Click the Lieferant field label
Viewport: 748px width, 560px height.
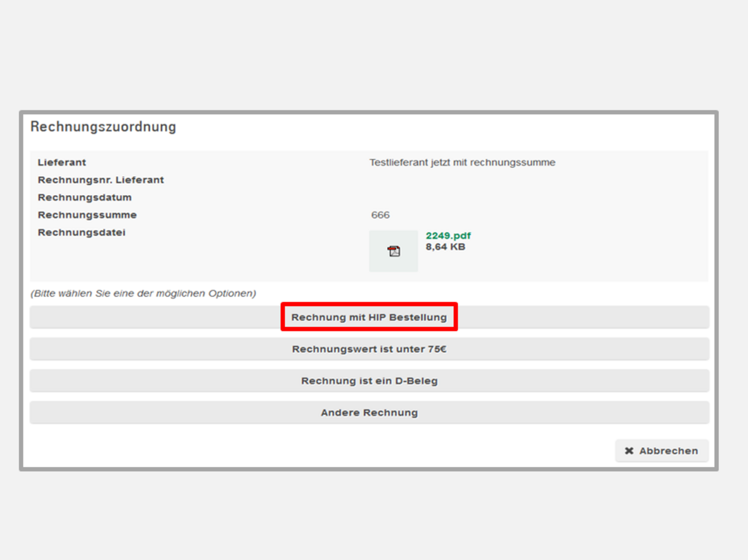point(61,163)
